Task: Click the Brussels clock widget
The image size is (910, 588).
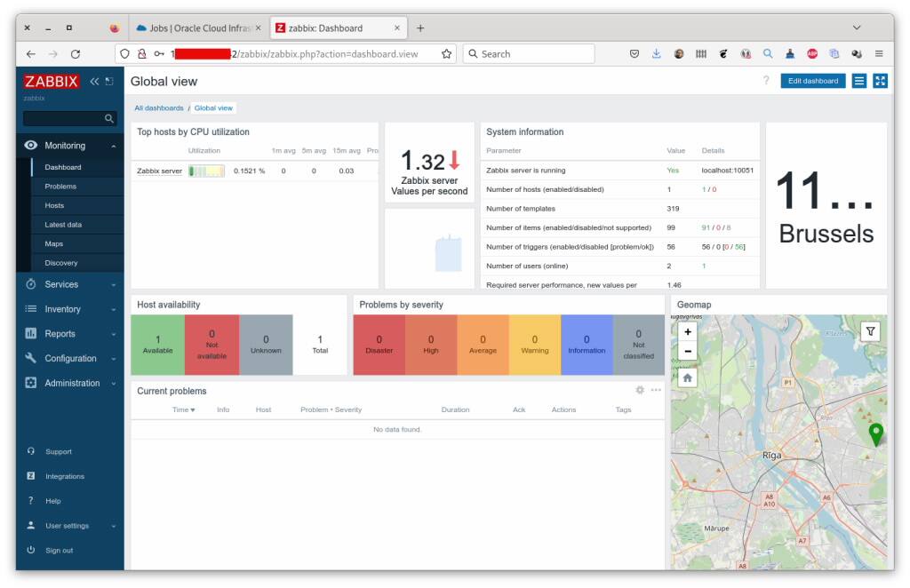Action: (826, 205)
